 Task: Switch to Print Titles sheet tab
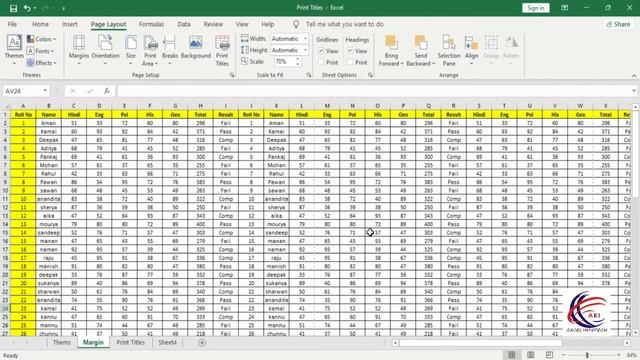click(x=131, y=342)
